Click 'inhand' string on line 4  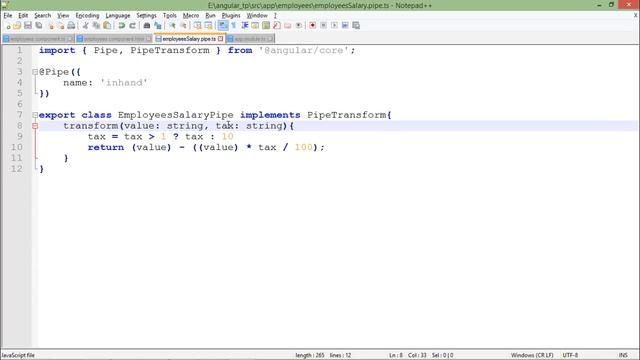[124, 83]
